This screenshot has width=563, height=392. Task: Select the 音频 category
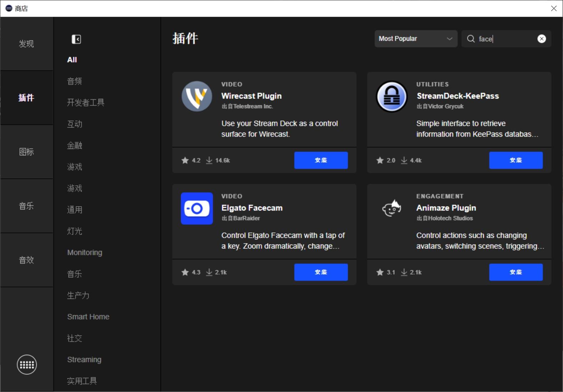75,81
